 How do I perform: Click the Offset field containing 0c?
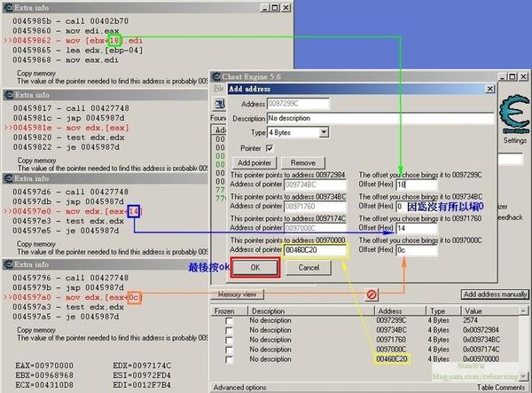click(417, 250)
